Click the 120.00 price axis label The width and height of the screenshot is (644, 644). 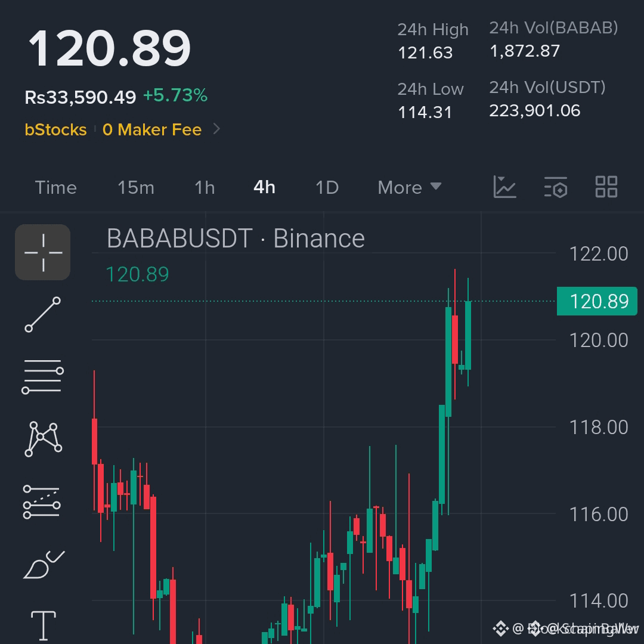(599, 340)
